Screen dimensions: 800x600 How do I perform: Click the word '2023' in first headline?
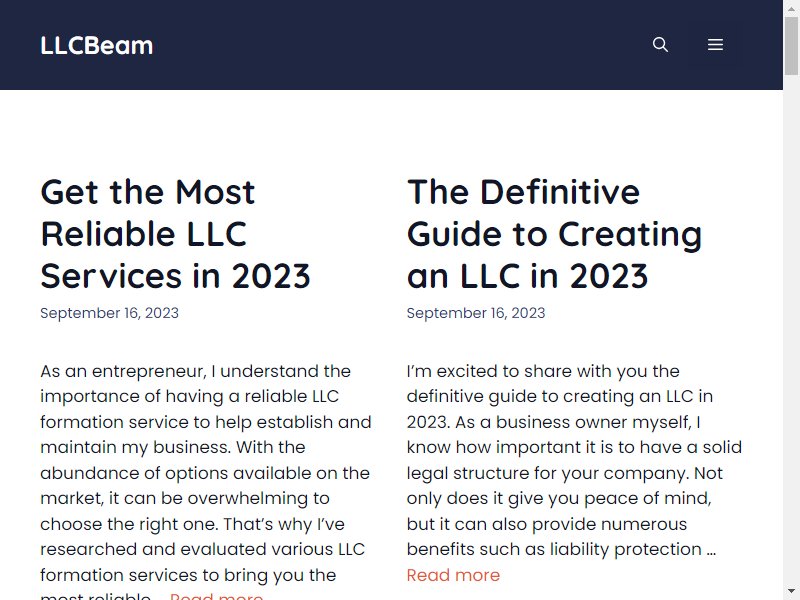(x=271, y=276)
